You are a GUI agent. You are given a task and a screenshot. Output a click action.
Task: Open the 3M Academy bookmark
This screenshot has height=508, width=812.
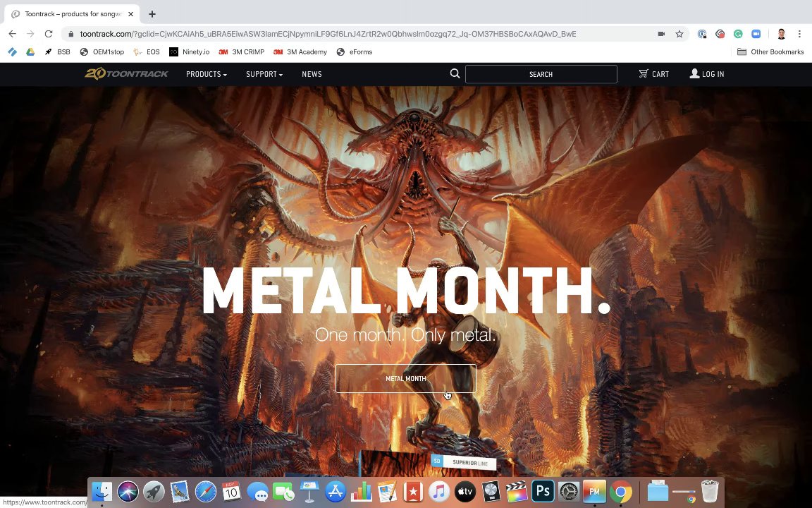pos(300,52)
